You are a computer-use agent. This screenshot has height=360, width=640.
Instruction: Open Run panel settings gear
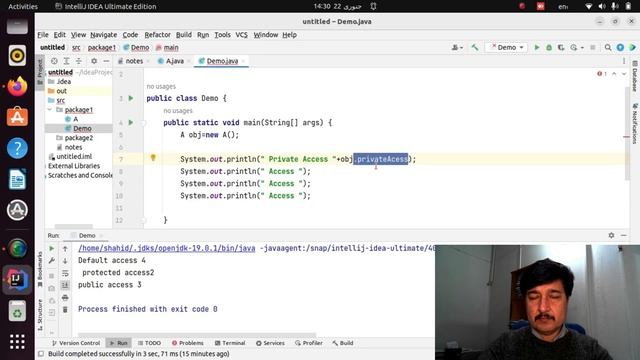[611, 235]
